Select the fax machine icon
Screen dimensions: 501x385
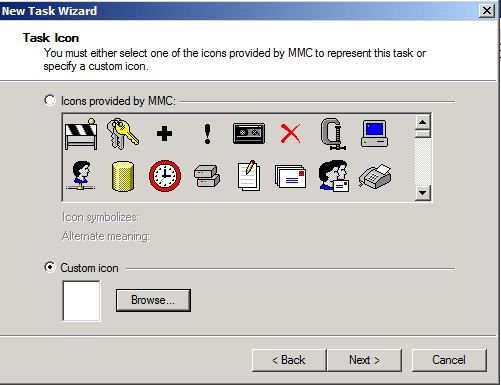point(375,176)
